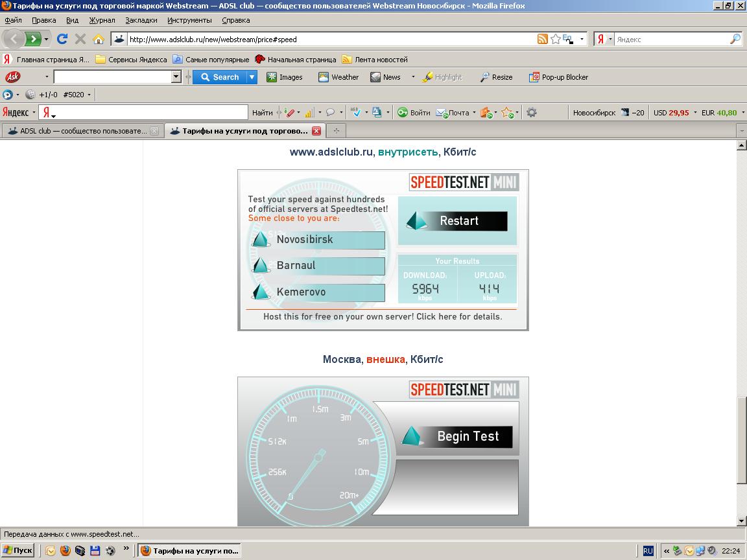Click the Begin Test button

click(x=457, y=437)
